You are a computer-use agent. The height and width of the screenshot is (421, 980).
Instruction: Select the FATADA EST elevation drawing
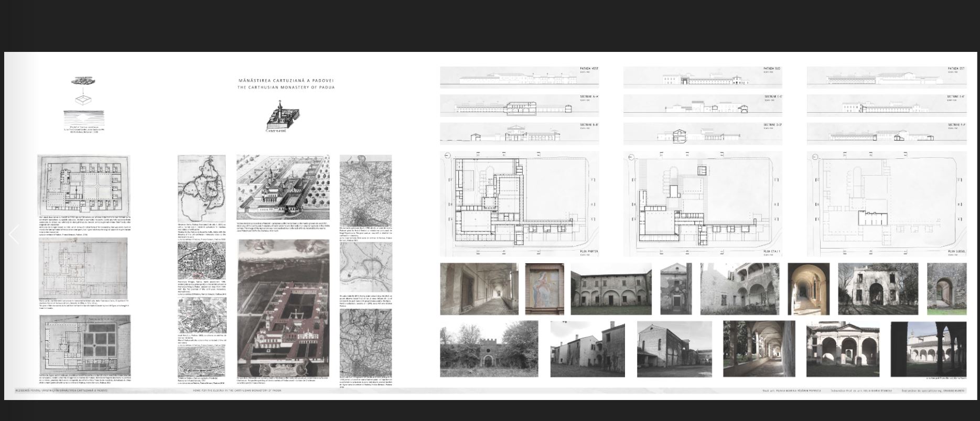[x=886, y=78]
